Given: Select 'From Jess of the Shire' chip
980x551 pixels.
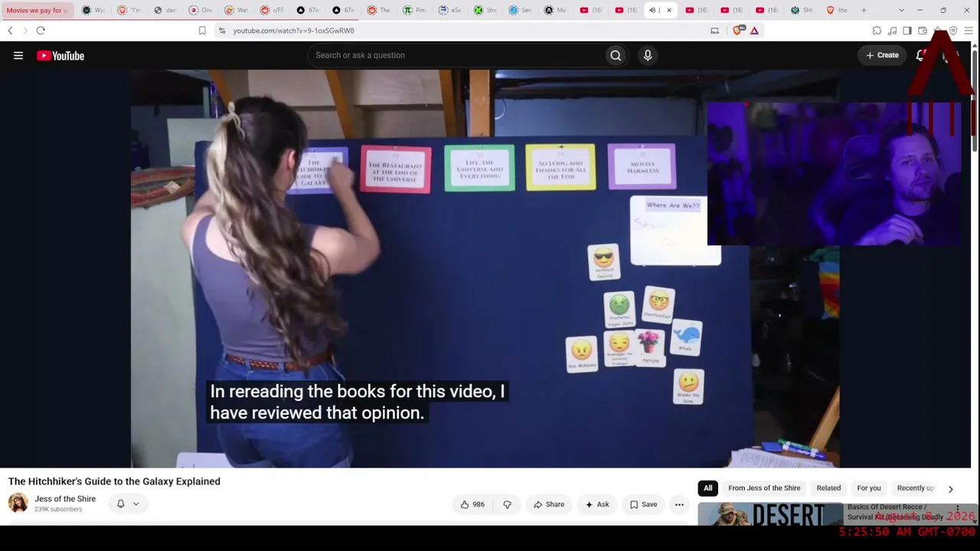Looking at the screenshot, I should click(764, 488).
